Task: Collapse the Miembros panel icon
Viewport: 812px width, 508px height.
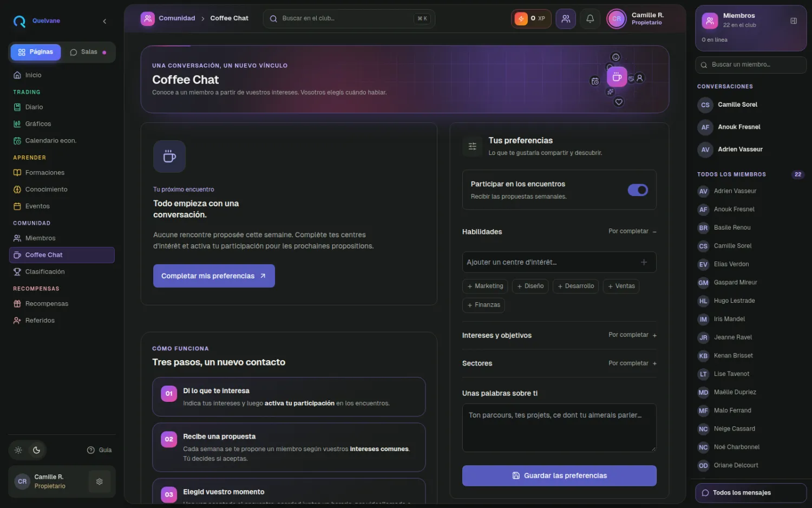Action: coord(794,21)
